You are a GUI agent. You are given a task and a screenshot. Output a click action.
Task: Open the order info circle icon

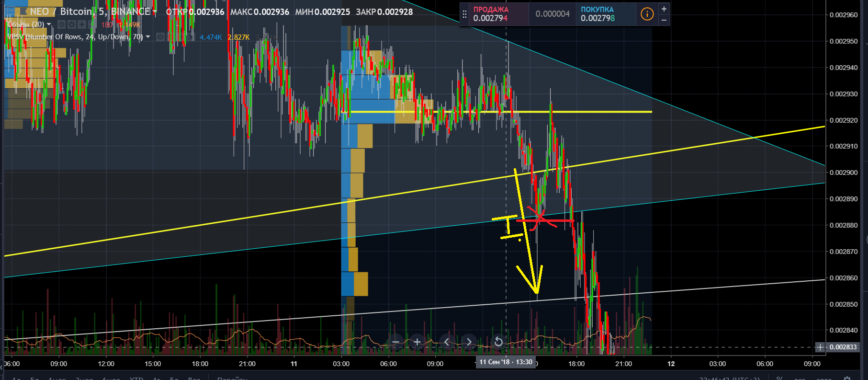click(x=647, y=14)
